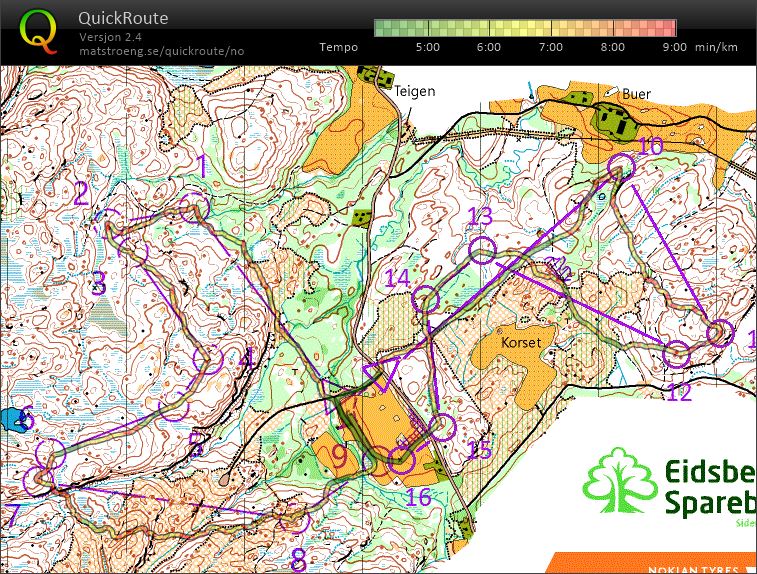Click the purple number 2 label

(x=81, y=193)
